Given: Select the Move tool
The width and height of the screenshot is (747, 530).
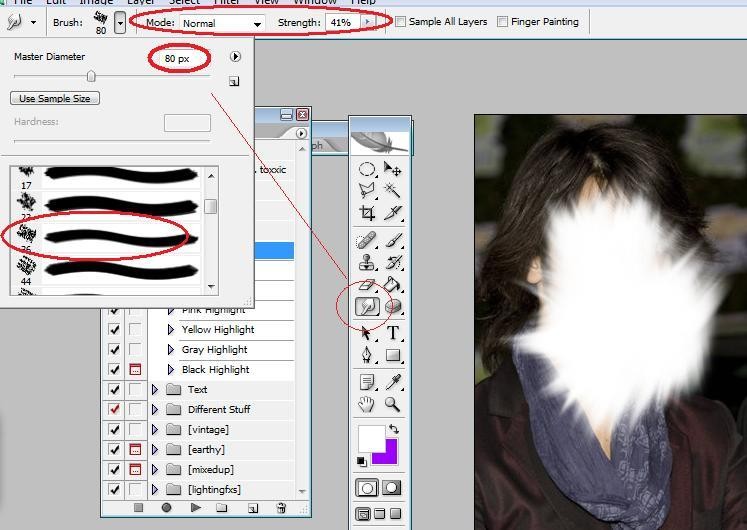Looking at the screenshot, I should click(393, 169).
